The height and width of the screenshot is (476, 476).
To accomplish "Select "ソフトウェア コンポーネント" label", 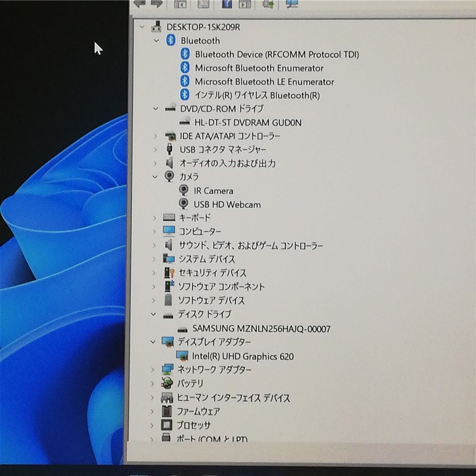I will tap(221, 286).
